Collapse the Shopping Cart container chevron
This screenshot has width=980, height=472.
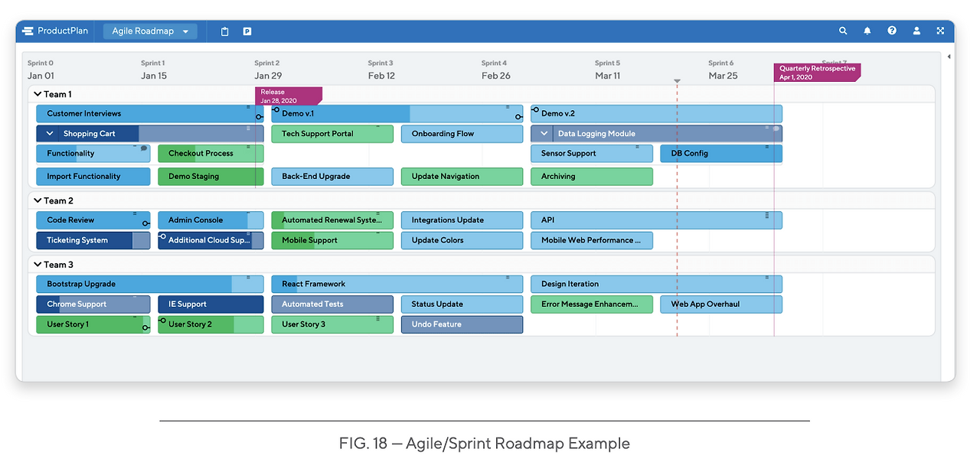(x=50, y=134)
